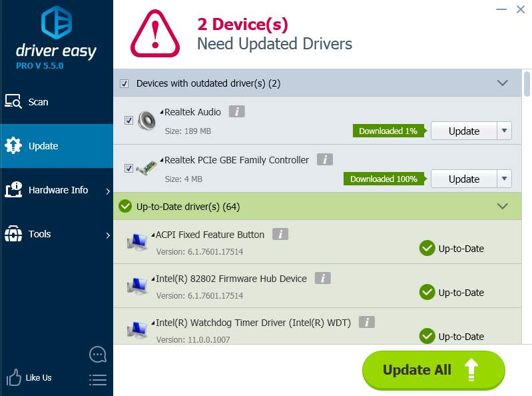This screenshot has width=532, height=396.
Task: Collapse the Up-to-Date drivers section chevron
Action: coord(503,206)
